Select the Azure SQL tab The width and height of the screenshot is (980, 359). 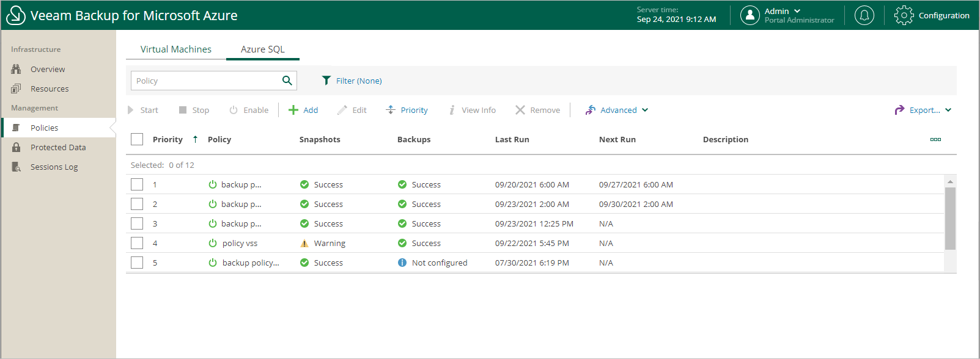263,49
